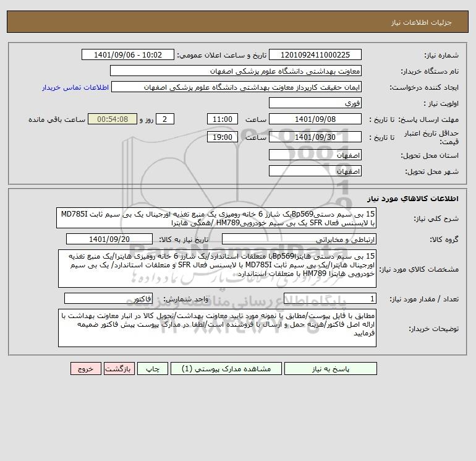The width and height of the screenshot is (476, 461).
Task: Click label 'شرح کلی نیاز:'
Action: (436, 218)
